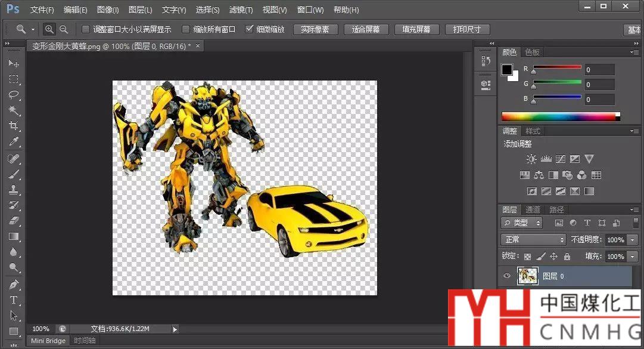Viewport: 644px width, 349px height.
Task: Select the Lasso tool
Action: coord(14,95)
